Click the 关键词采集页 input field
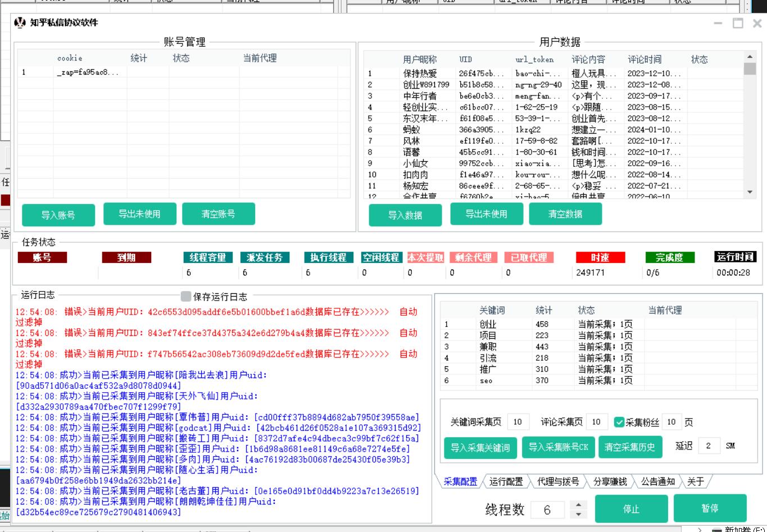The width and height of the screenshot is (767, 532). (518, 422)
